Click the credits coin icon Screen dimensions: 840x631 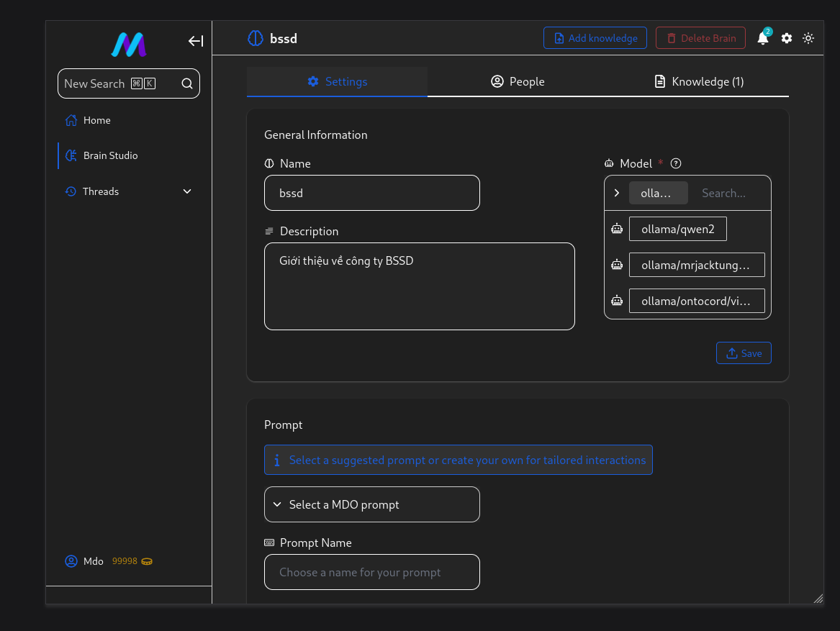[147, 561]
